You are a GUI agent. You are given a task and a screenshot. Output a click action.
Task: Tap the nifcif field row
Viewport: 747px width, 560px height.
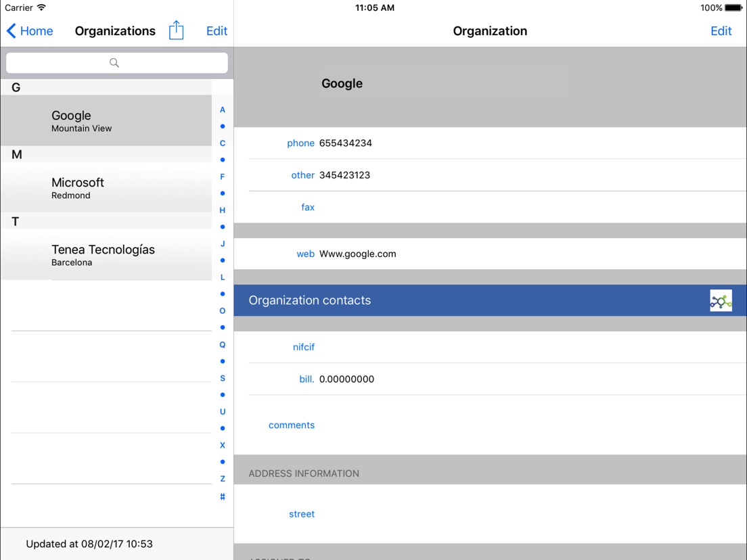coord(490,347)
